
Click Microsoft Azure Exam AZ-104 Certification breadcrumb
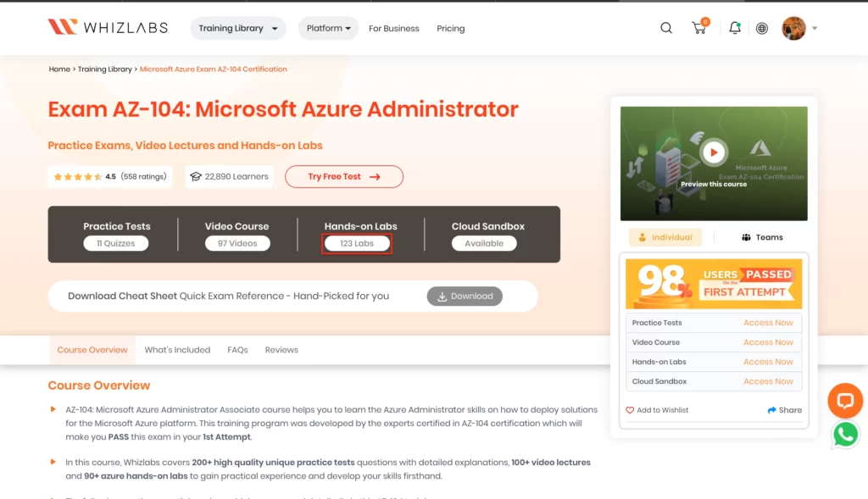click(x=213, y=69)
